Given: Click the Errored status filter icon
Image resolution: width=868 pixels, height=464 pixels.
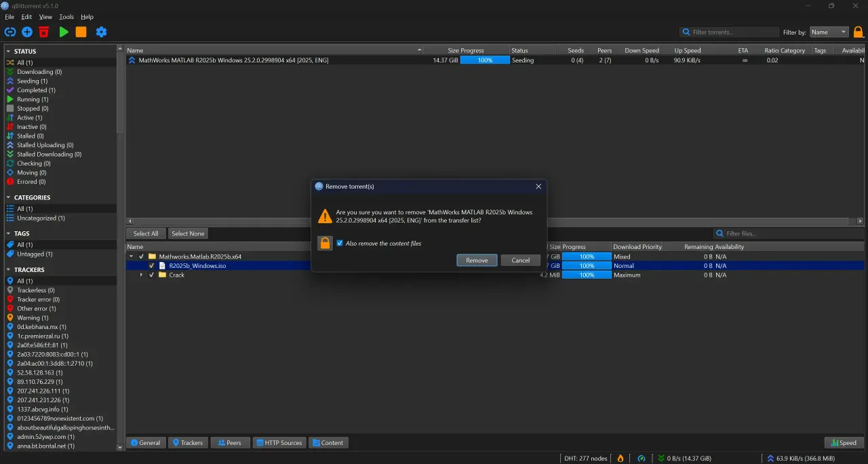Looking at the screenshot, I should point(10,182).
